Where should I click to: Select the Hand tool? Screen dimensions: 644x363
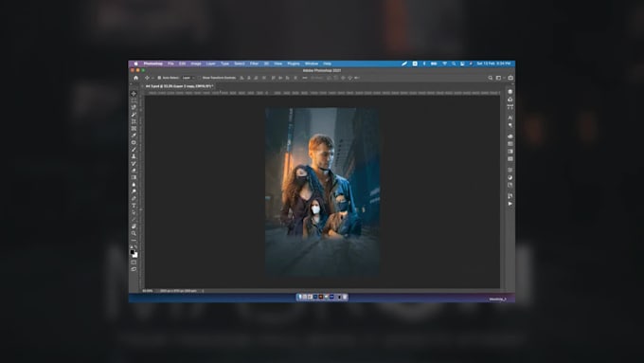[x=134, y=227]
